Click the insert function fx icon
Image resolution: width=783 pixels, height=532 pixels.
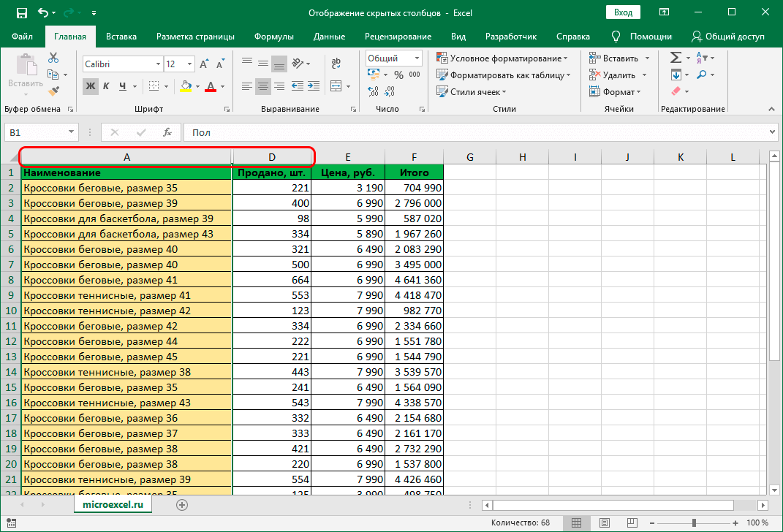(167, 132)
